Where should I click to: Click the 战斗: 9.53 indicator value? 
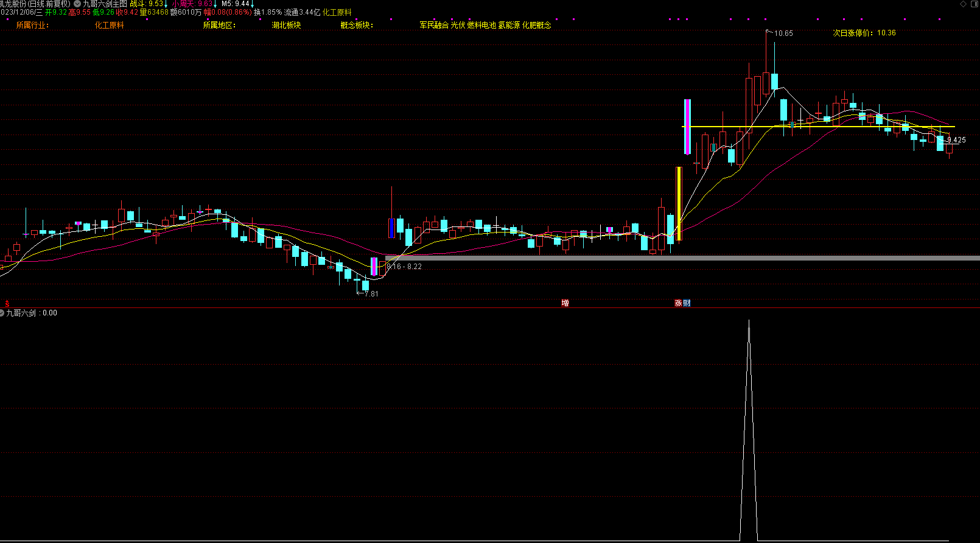point(147,4)
